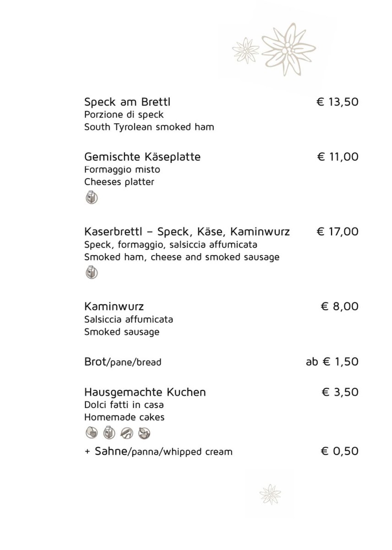The height and width of the screenshot is (550, 392).
Task: Click the large edelweiss flower at top
Action: pyautogui.click(x=288, y=49)
